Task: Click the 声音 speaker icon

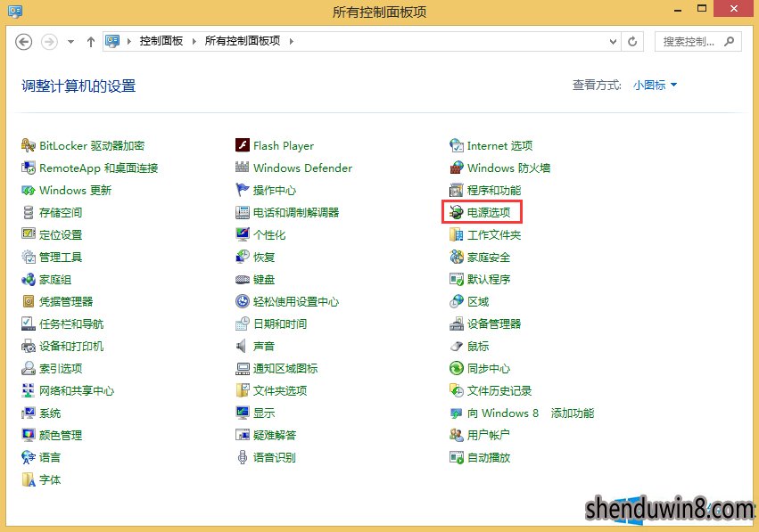Action: (x=242, y=346)
